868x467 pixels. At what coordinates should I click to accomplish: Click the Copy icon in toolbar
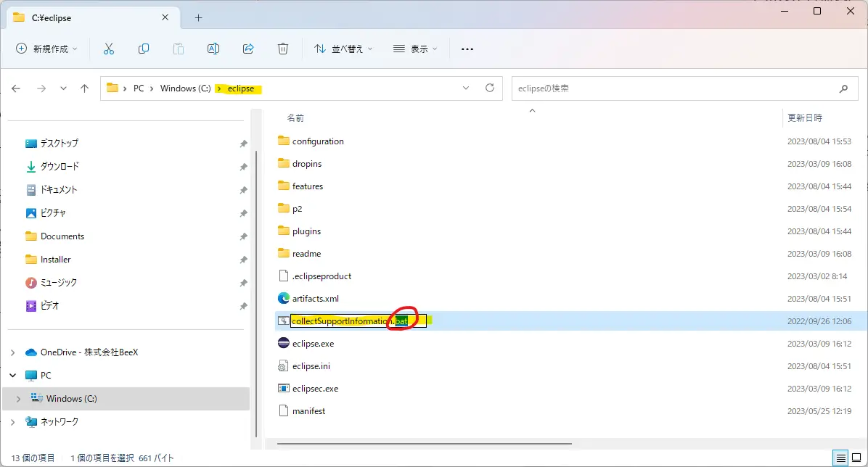point(144,49)
